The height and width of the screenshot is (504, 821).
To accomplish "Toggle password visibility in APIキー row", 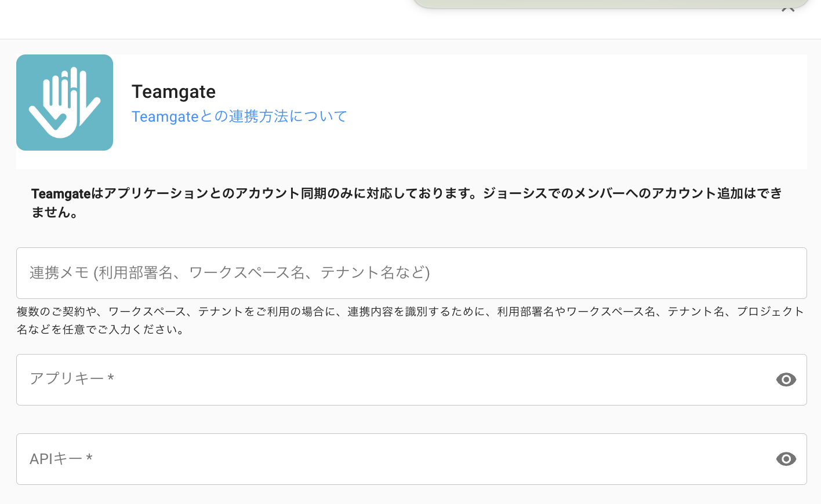I will [x=786, y=459].
